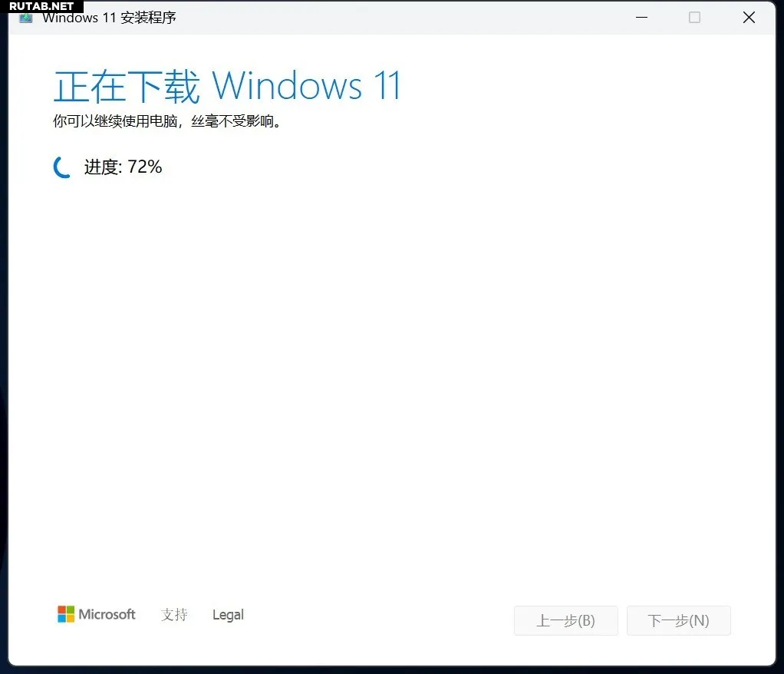The height and width of the screenshot is (674, 784).
Task: Click the Microsoft four-color logo
Action: point(66,614)
